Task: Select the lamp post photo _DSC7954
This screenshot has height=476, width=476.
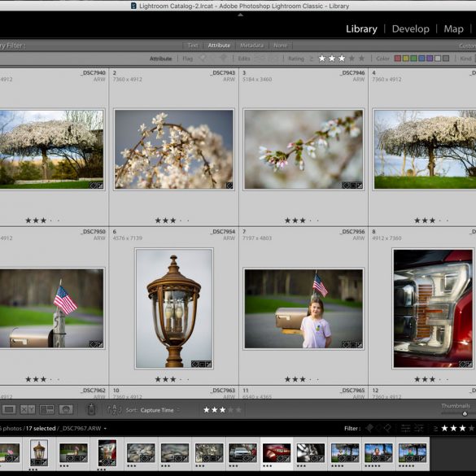Action: pyautogui.click(x=174, y=308)
